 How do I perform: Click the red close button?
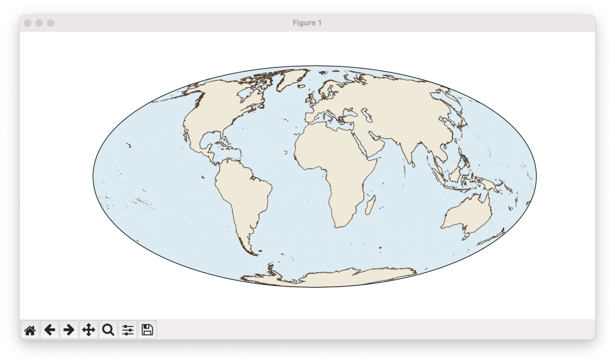coord(28,23)
